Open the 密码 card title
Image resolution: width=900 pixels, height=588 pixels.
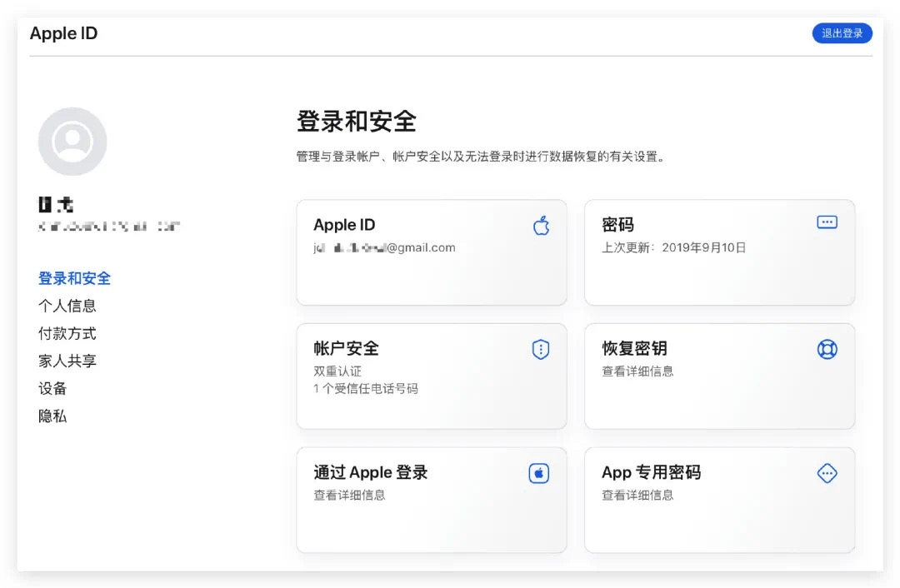pos(617,225)
